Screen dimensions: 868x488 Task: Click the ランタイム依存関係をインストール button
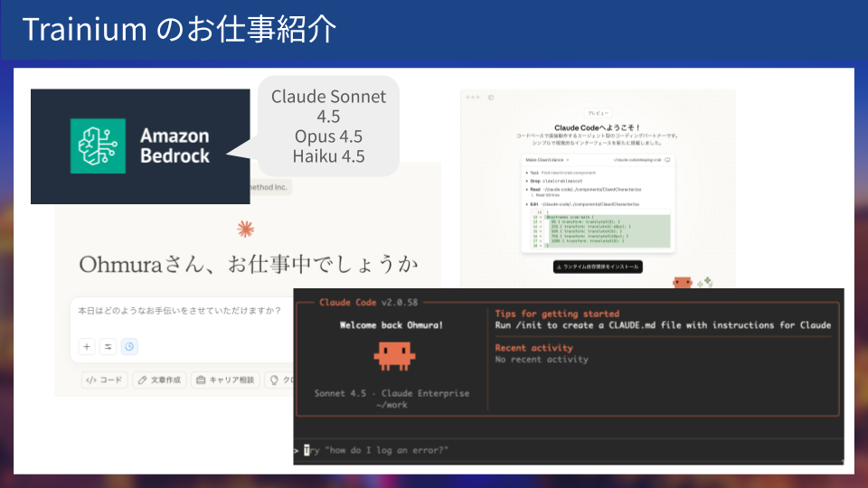tap(598, 267)
